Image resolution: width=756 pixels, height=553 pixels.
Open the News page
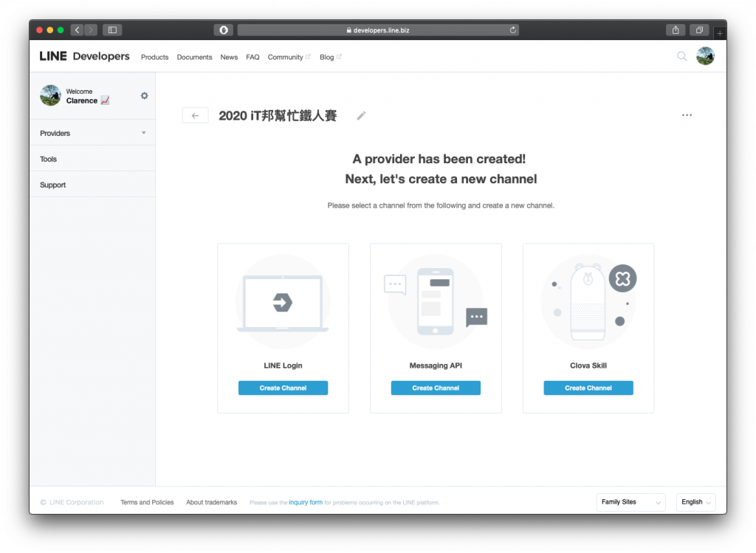coord(229,57)
